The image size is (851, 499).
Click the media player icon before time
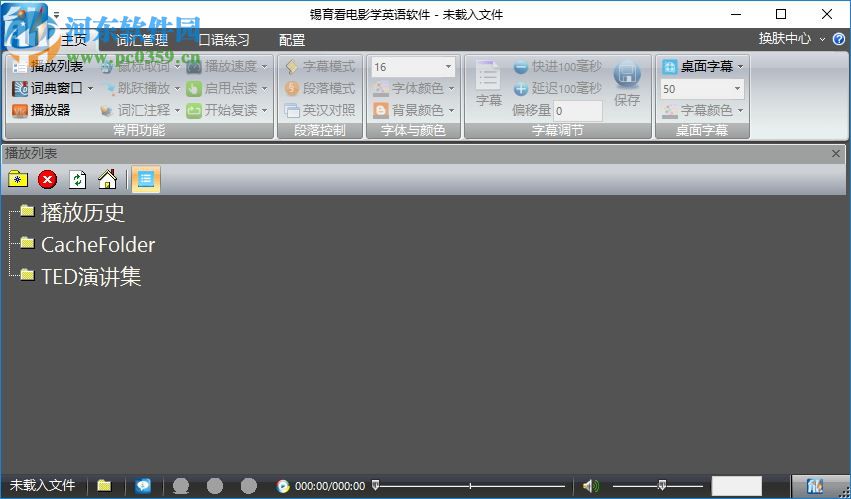(x=283, y=485)
